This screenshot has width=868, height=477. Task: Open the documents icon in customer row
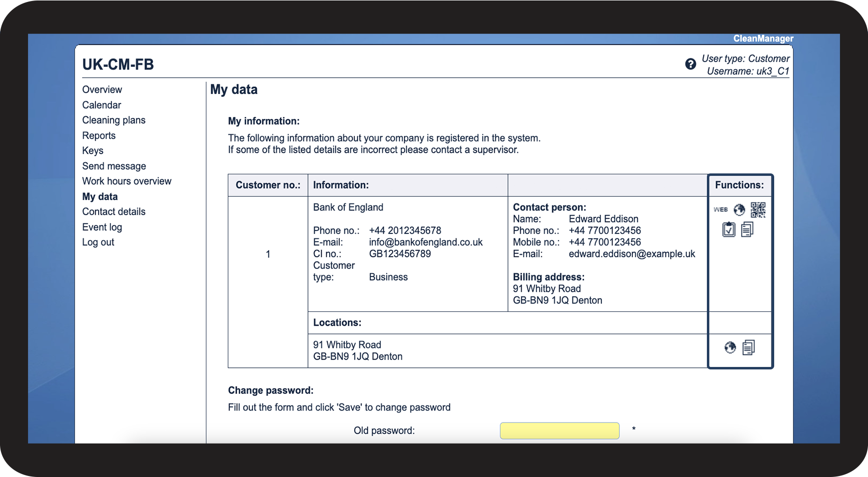[x=747, y=229]
